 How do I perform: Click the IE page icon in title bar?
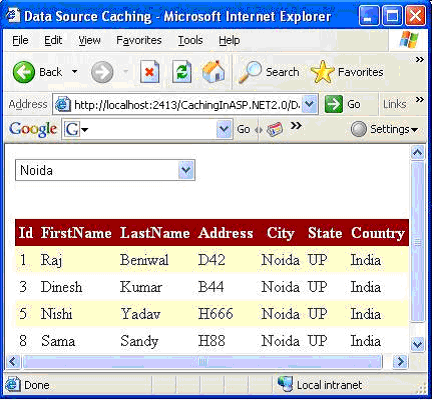tap(13, 15)
